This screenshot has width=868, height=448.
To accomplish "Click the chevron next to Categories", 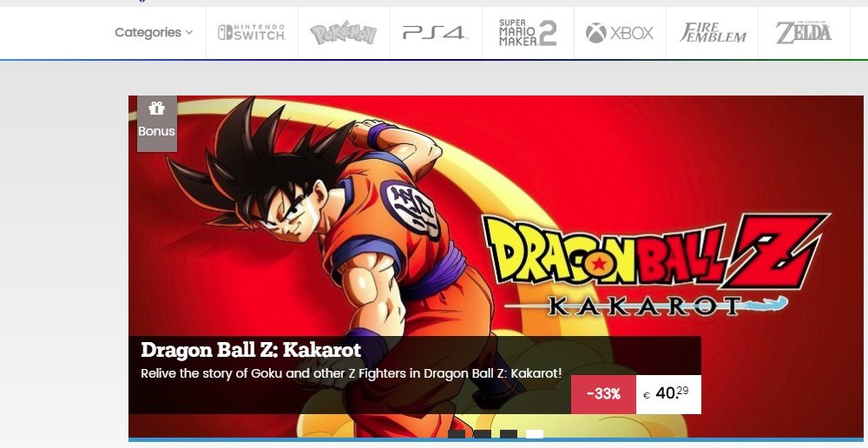I will pyautogui.click(x=189, y=33).
